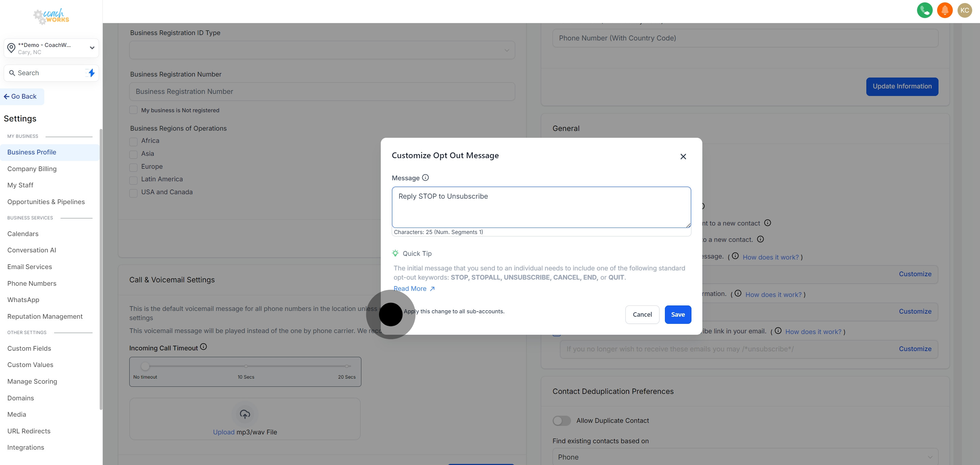Click the green phone dialer icon
Image resolution: width=980 pixels, height=465 pixels.
925,10
